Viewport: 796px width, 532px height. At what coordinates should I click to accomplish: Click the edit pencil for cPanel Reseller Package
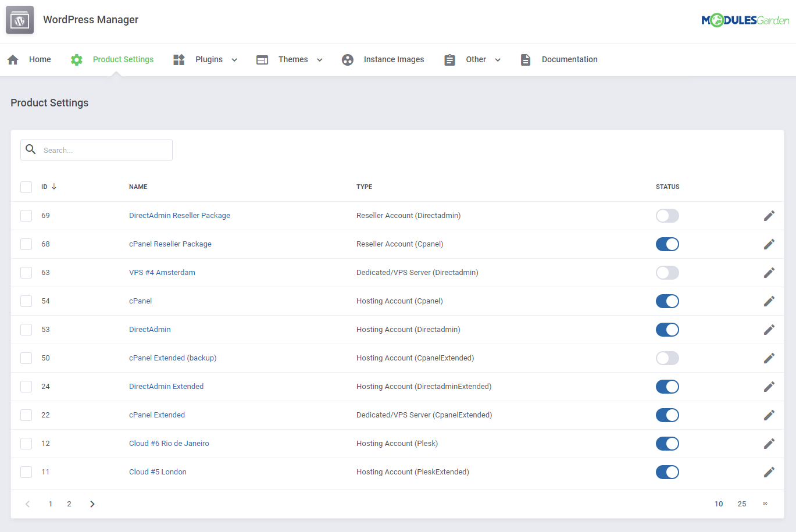point(769,244)
